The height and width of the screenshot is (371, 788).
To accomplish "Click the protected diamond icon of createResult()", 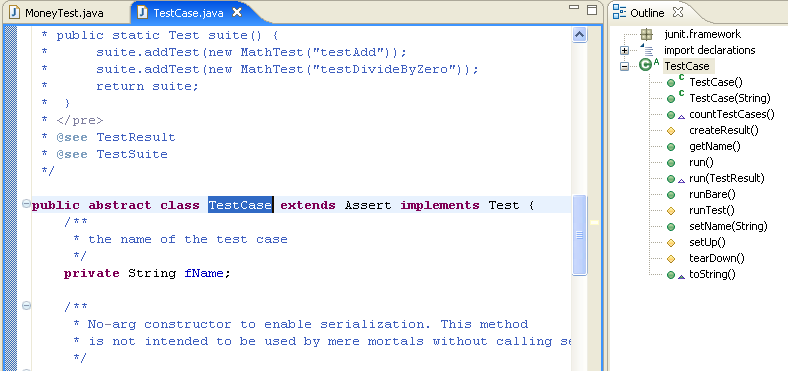I will tap(671, 131).
